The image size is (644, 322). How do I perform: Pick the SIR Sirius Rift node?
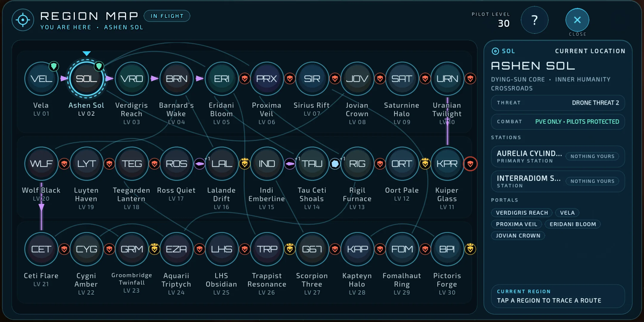pyautogui.click(x=312, y=79)
